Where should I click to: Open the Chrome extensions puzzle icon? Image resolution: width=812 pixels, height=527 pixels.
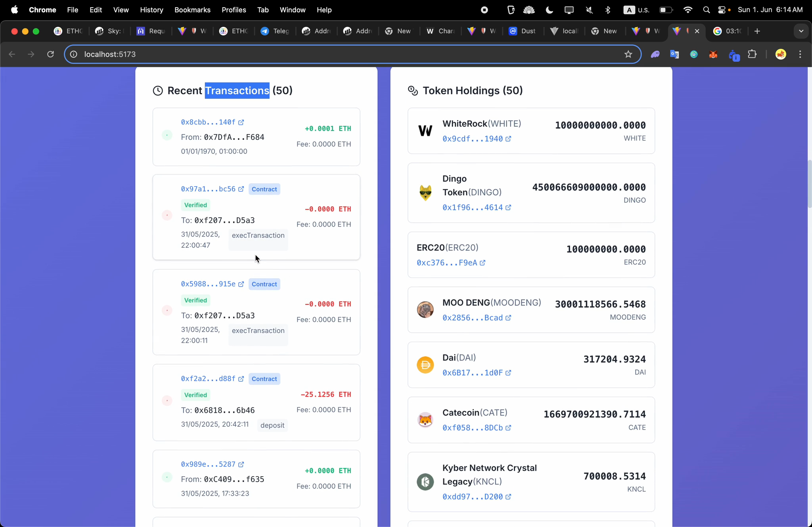click(x=752, y=54)
